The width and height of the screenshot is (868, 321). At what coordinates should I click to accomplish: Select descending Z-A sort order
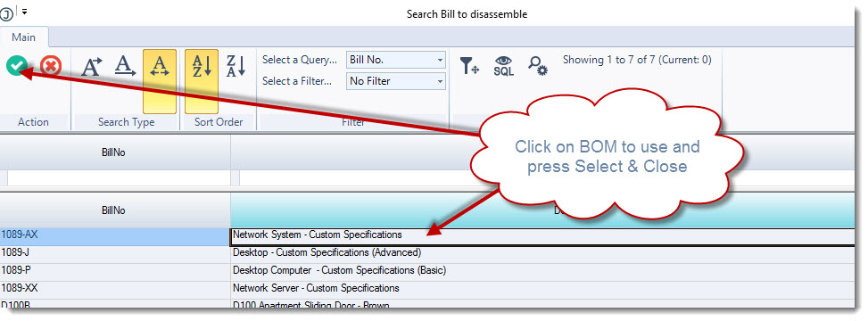tap(236, 66)
